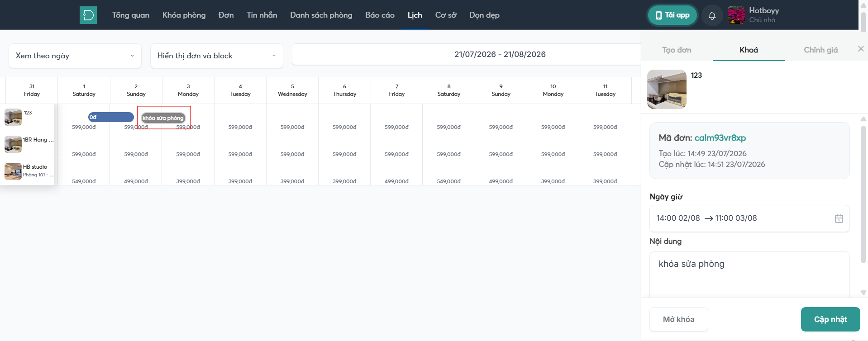Click the Nội dung text area
The height and width of the screenshot is (341, 868).
coord(749,274)
